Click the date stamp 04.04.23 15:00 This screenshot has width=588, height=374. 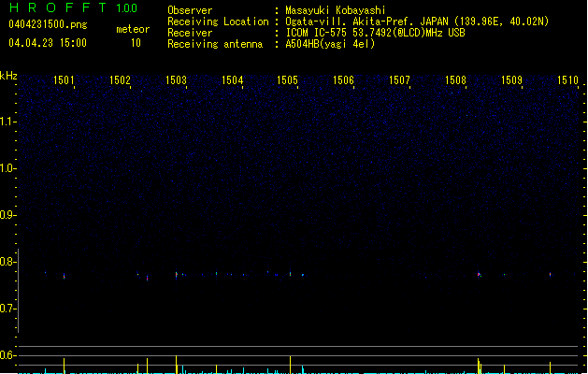click(48, 43)
